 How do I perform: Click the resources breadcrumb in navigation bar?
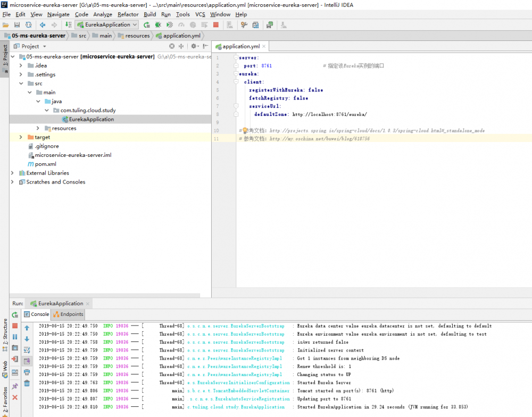click(137, 36)
